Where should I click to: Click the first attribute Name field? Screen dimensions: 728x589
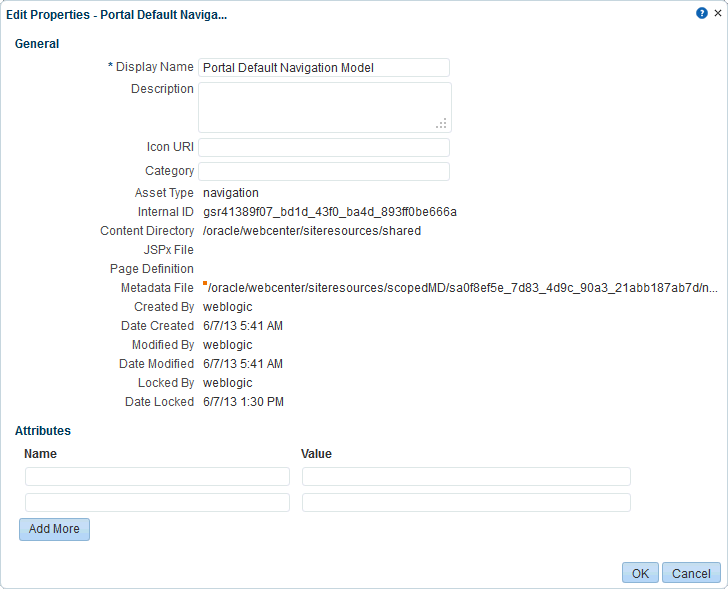157,477
